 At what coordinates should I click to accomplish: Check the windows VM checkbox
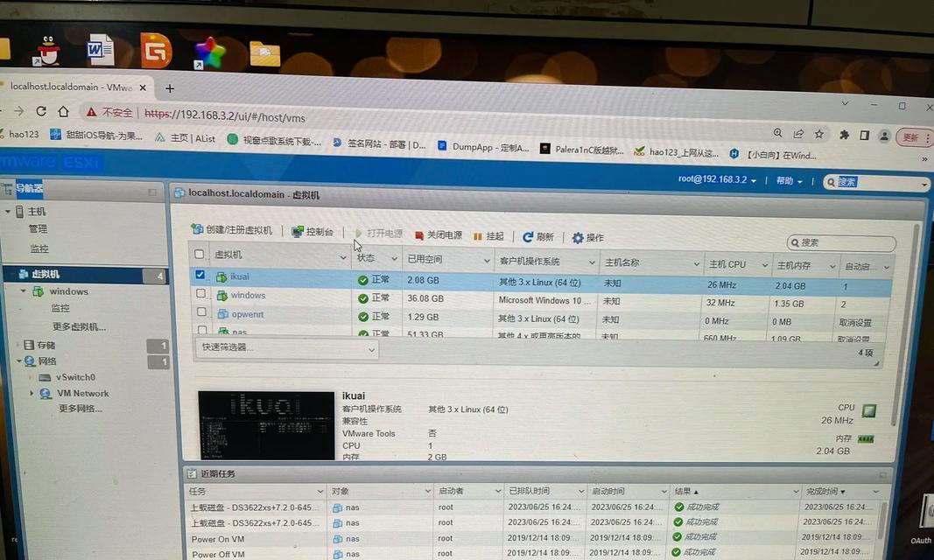[x=200, y=293]
